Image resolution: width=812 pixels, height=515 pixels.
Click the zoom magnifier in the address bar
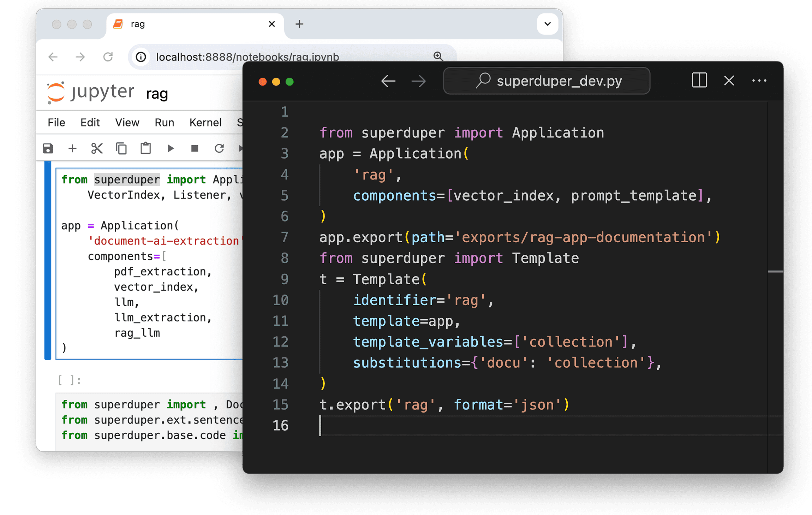click(438, 56)
